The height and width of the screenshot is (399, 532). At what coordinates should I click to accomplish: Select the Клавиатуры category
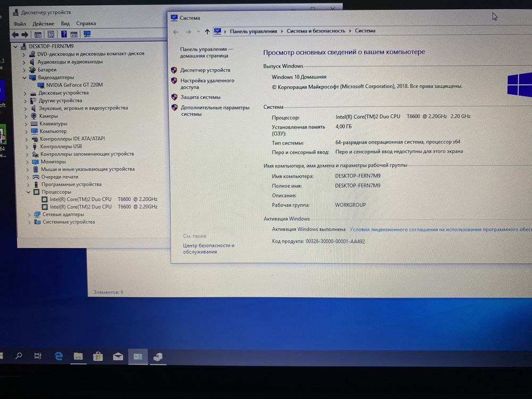tap(53, 123)
